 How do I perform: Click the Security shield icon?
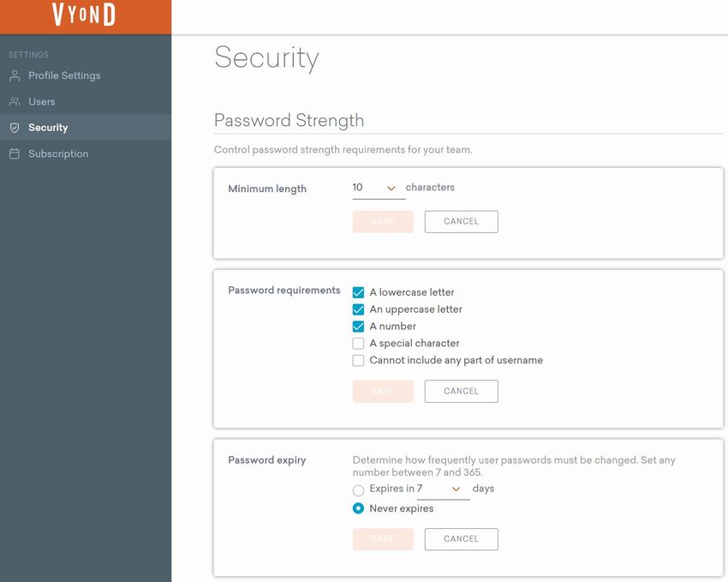pos(15,128)
